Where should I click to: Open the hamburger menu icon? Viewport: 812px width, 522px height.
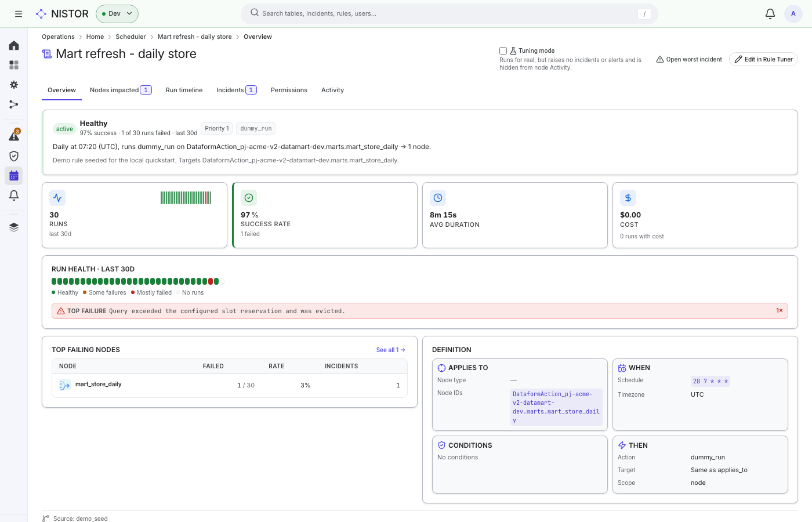(x=19, y=14)
